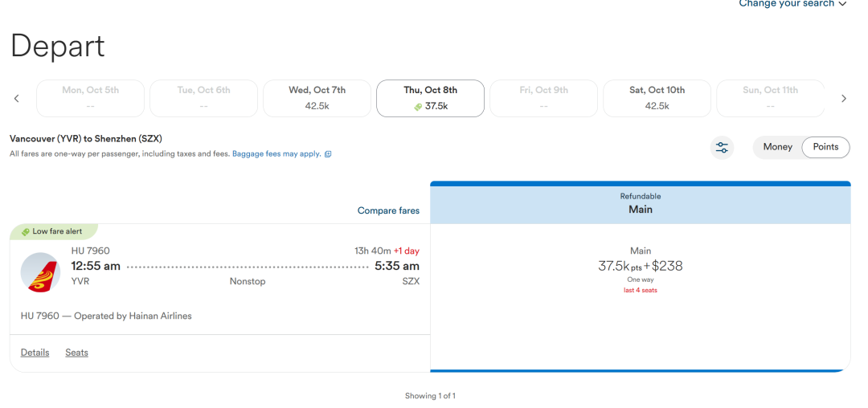Open the filter sliders icon
This screenshot has height=408, width=868.
pyautogui.click(x=722, y=148)
